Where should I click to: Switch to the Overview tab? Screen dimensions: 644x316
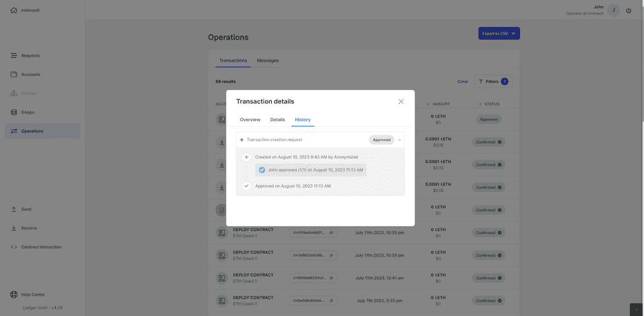(250, 120)
